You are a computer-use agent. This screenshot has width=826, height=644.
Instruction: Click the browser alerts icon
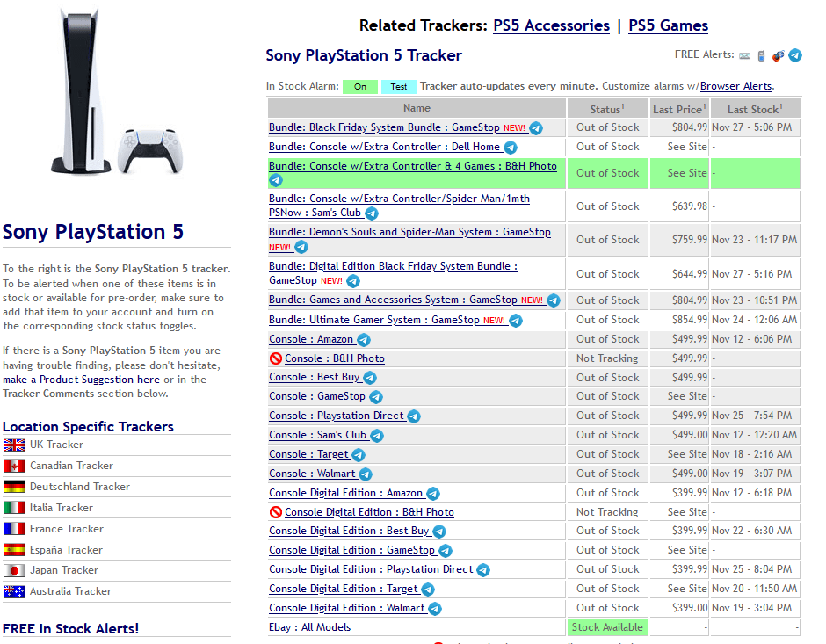click(x=778, y=55)
